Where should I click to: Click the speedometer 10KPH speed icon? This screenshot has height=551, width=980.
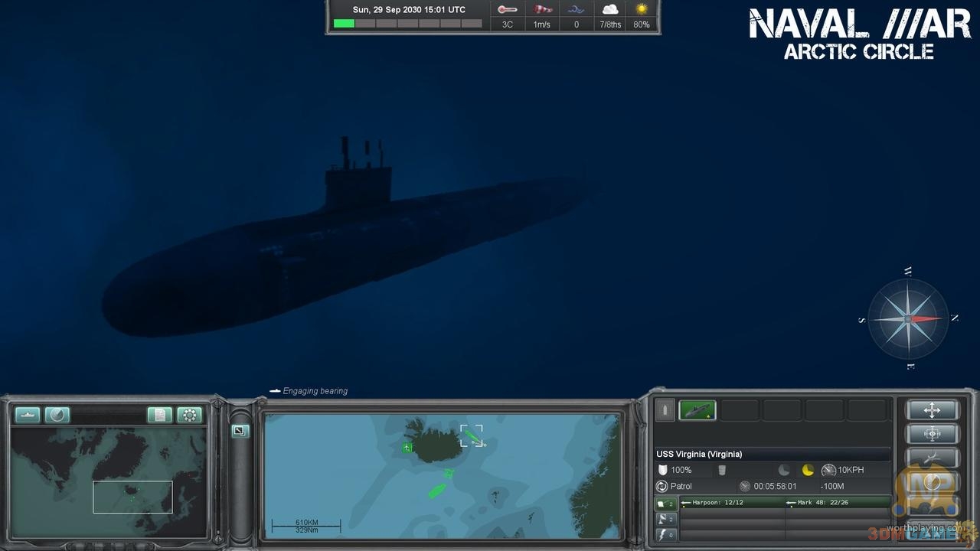828,470
